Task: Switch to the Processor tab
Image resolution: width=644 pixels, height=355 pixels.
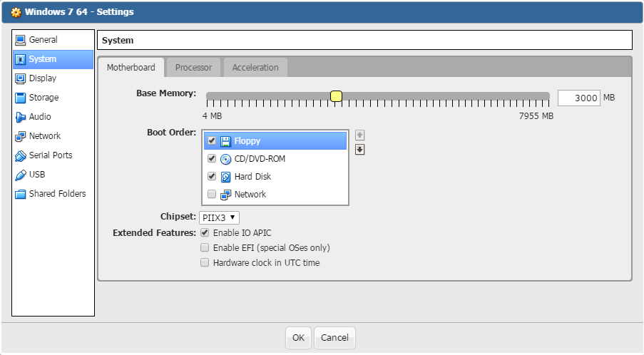Action: 193,68
